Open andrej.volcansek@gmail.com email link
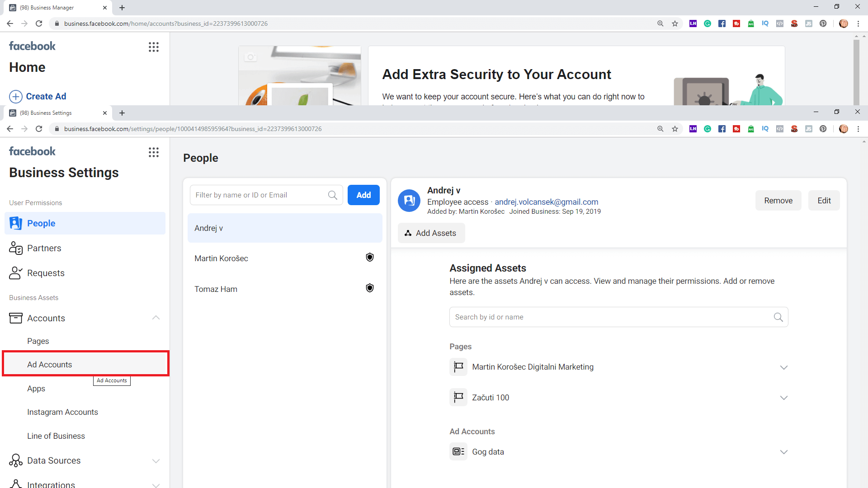This screenshot has height=488, width=868. pos(546,202)
